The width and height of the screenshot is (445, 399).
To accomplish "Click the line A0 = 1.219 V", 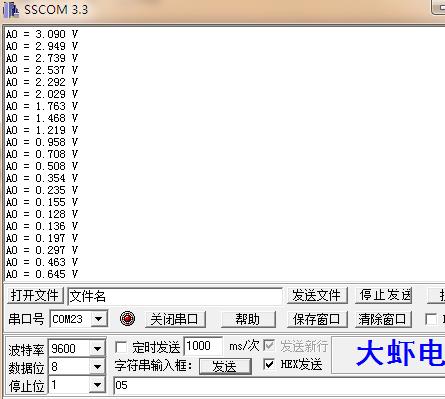I will (42, 130).
